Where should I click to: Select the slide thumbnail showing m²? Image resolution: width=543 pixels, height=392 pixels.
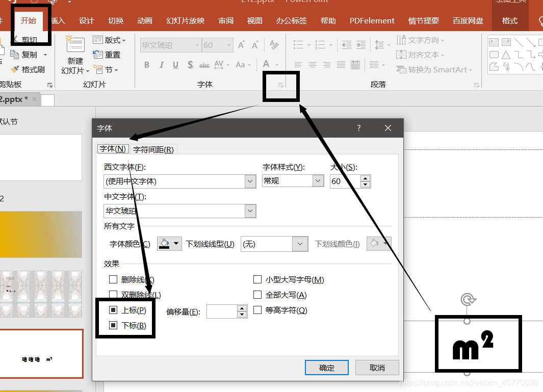[x=41, y=354]
